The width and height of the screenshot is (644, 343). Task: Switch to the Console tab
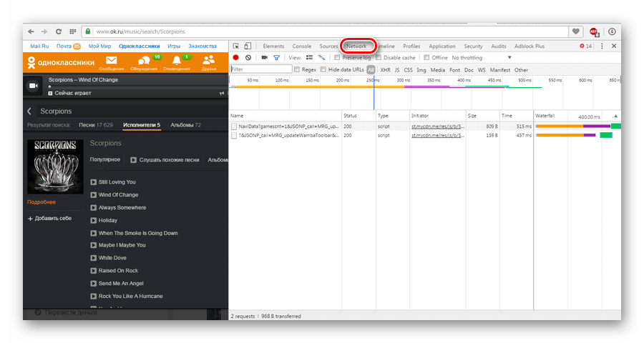point(302,46)
